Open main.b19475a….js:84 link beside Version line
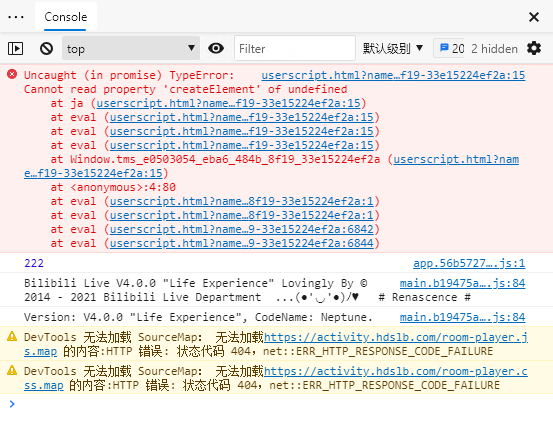Viewport: 553px width, 435px height. coord(462,317)
